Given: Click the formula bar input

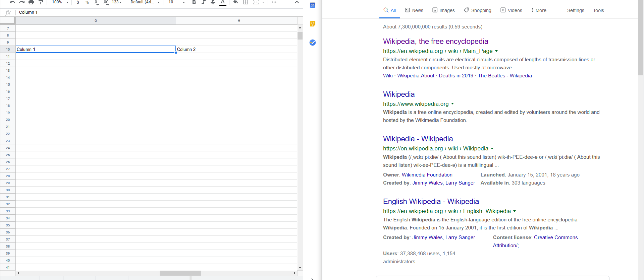Looking at the screenshot, I should coord(159,12).
